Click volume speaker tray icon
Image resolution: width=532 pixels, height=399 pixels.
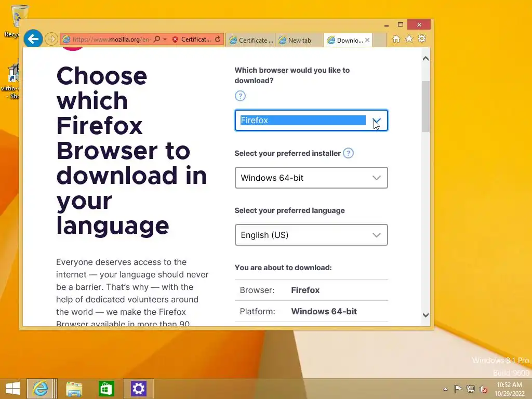tap(483, 389)
